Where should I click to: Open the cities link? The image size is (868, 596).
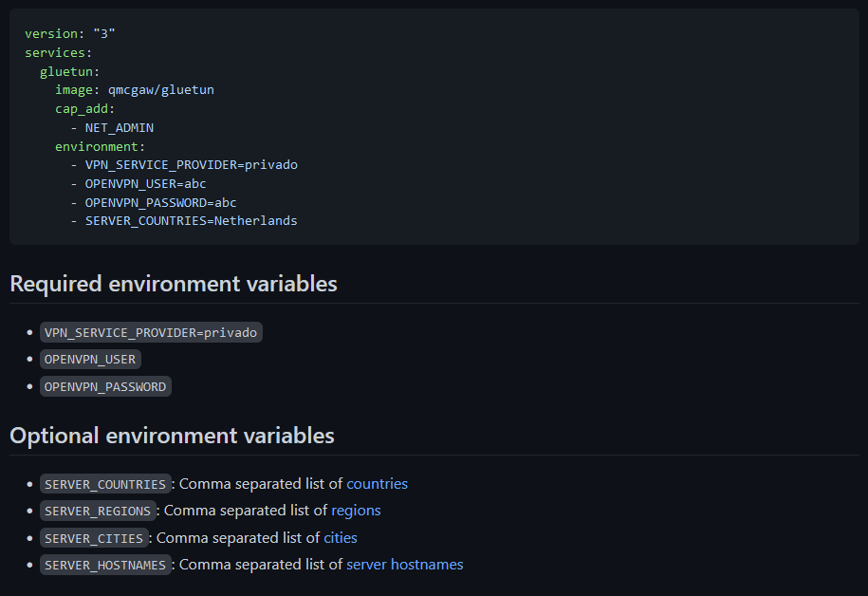[340, 537]
